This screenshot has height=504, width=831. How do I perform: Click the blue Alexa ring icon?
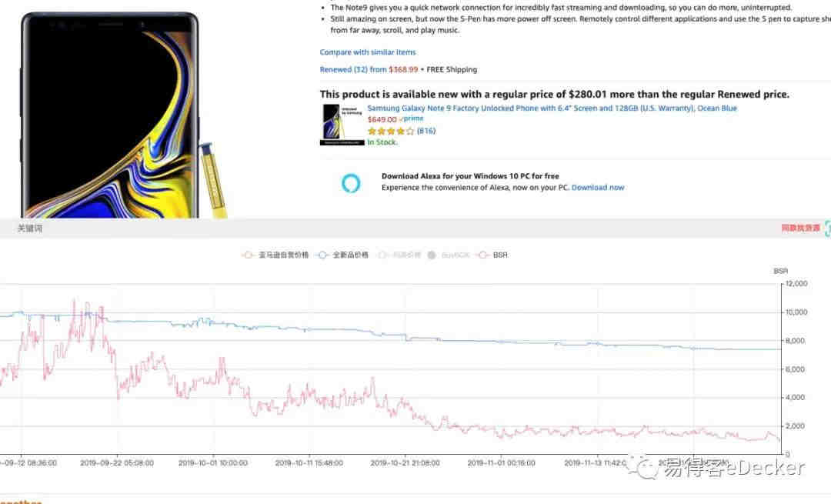click(351, 183)
